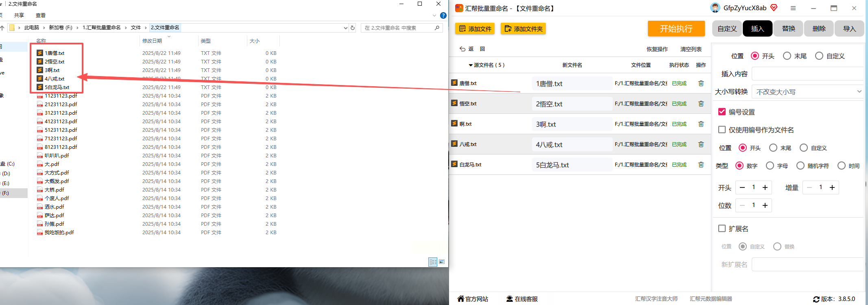Click the 返回 back arrow icon
The height and width of the screenshot is (305, 868).
462,49
